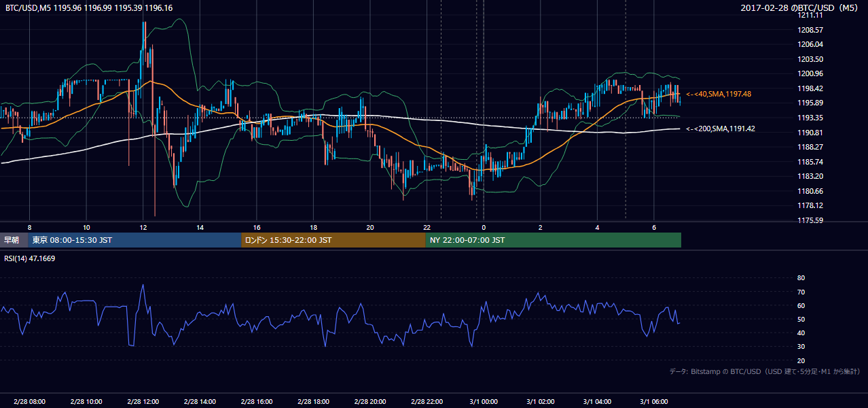Click the 3/1 06:00 date label
The image size is (868, 408).
pos(654,402)
